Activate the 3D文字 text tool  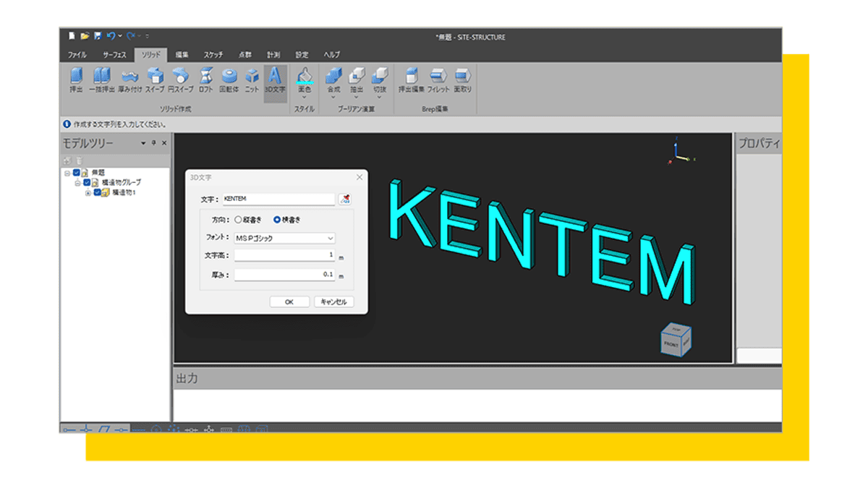coord(275,79)
